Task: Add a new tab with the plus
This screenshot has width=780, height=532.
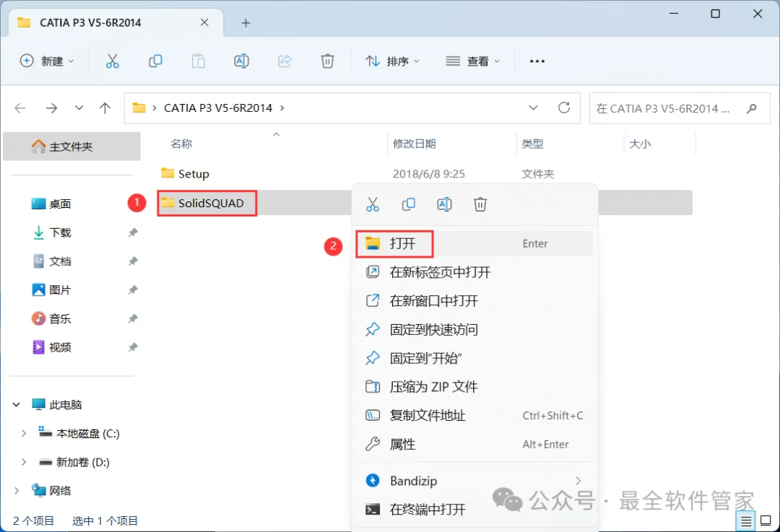Action: (x=246, y=23)
